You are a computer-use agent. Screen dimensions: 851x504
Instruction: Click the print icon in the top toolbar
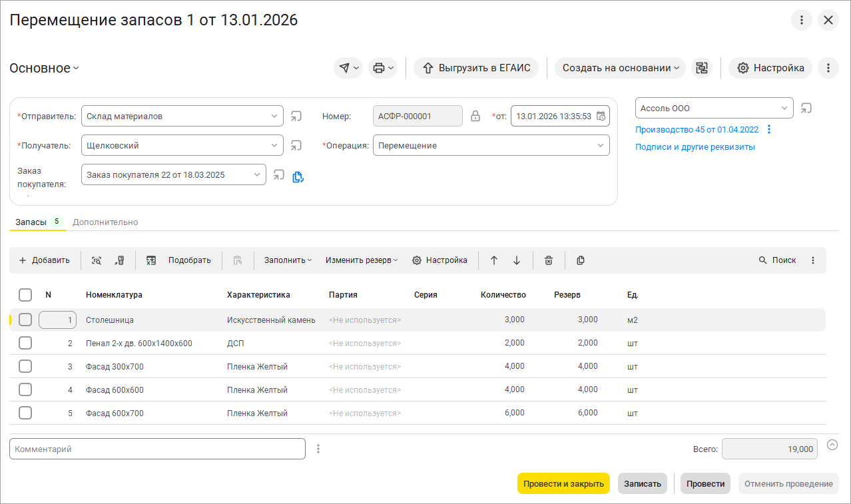[x=382, y=68]
